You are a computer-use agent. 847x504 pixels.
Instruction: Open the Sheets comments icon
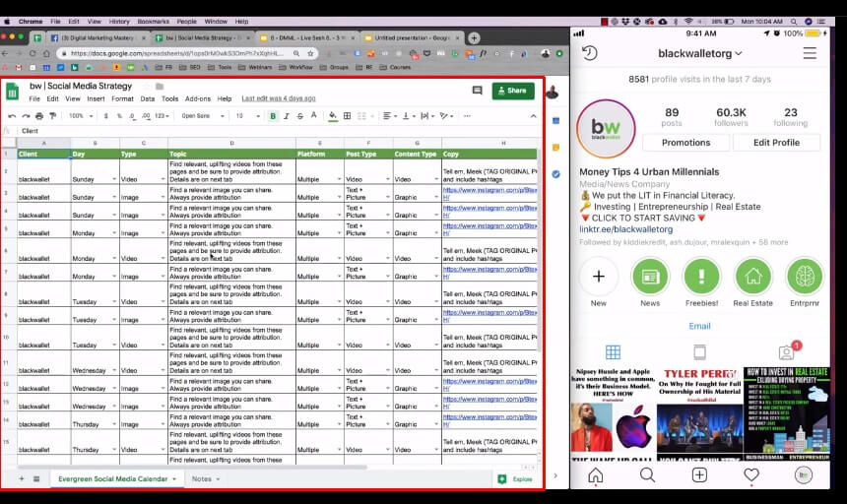tap(477, 91)
